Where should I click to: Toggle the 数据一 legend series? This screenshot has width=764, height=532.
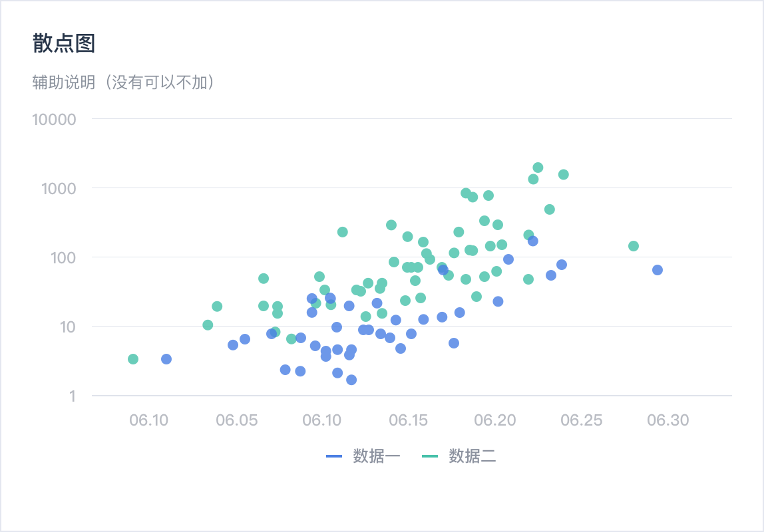pyautogui.click(x=376, y=456)
